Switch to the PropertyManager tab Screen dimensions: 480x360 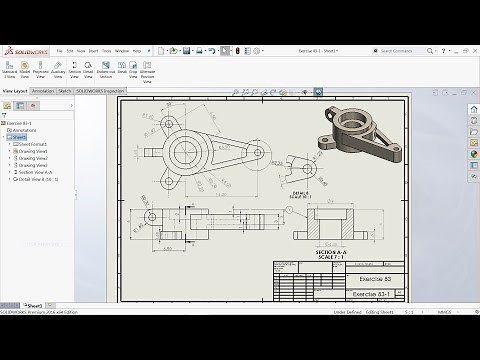pyautogui.click(x=20, y=106)
